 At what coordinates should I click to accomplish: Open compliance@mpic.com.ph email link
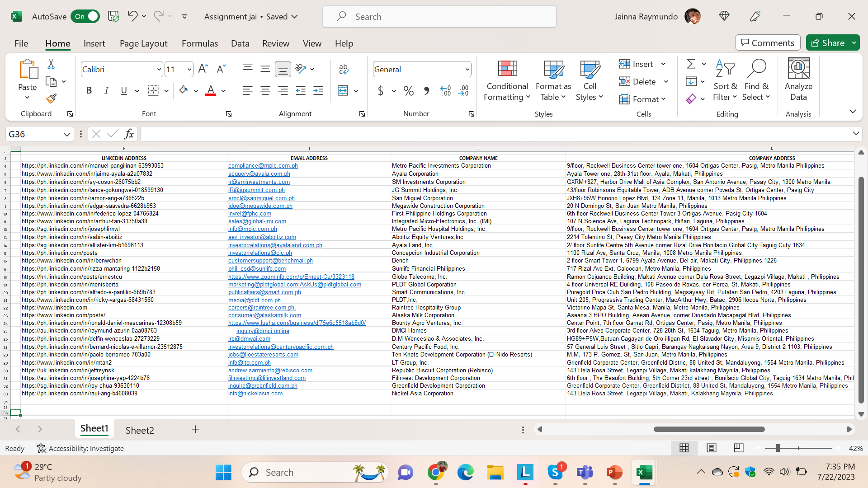coord(263,166)
